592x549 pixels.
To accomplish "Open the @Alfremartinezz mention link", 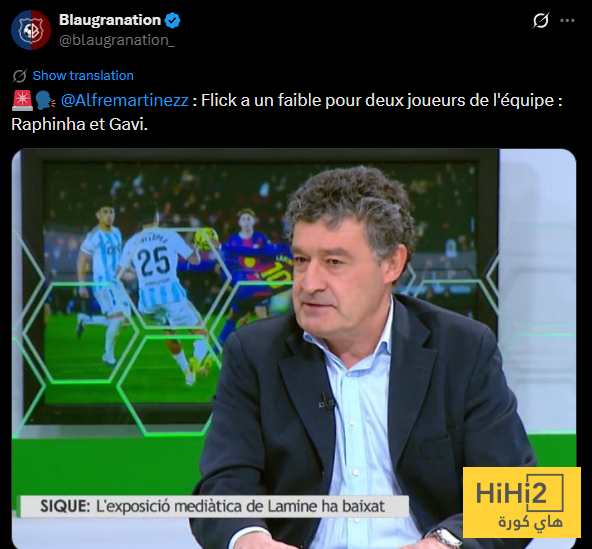I will (x=125, y=100).
